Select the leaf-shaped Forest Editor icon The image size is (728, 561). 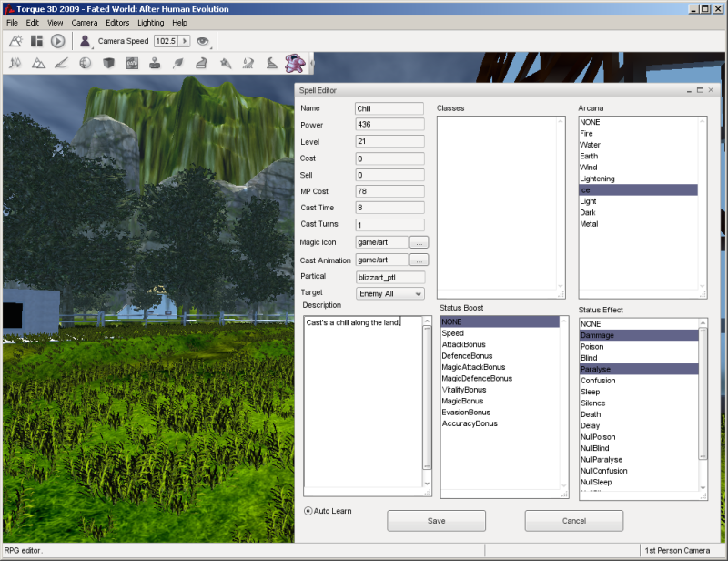pyautogui.click(x=178, y=64)
